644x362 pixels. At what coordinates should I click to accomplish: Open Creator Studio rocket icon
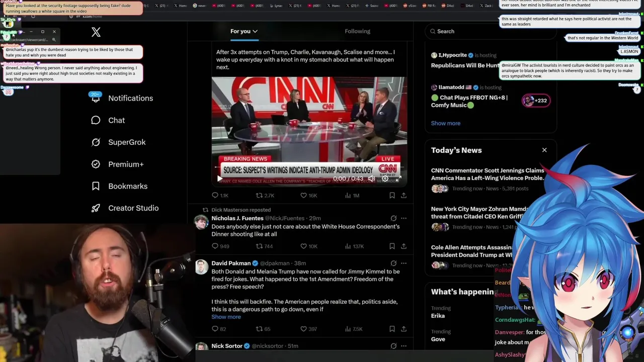[x=96, y=208]
